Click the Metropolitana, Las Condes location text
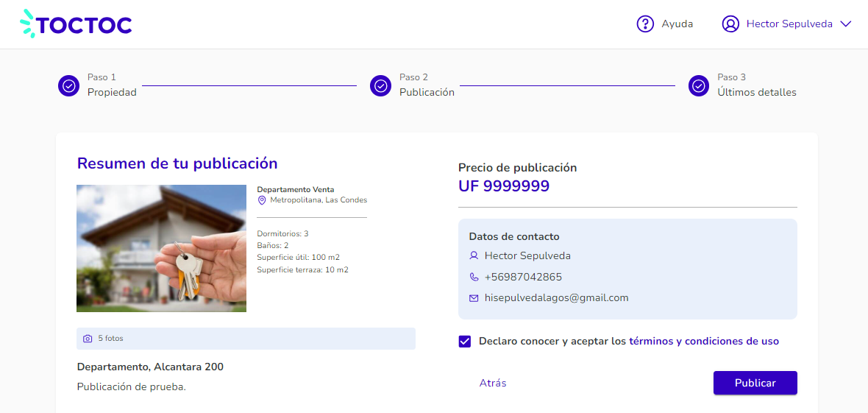868x413 pixels. pos(319,200)
